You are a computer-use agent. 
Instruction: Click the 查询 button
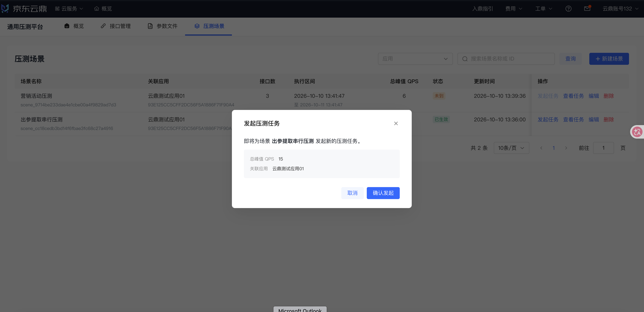[x=571, y=59]
